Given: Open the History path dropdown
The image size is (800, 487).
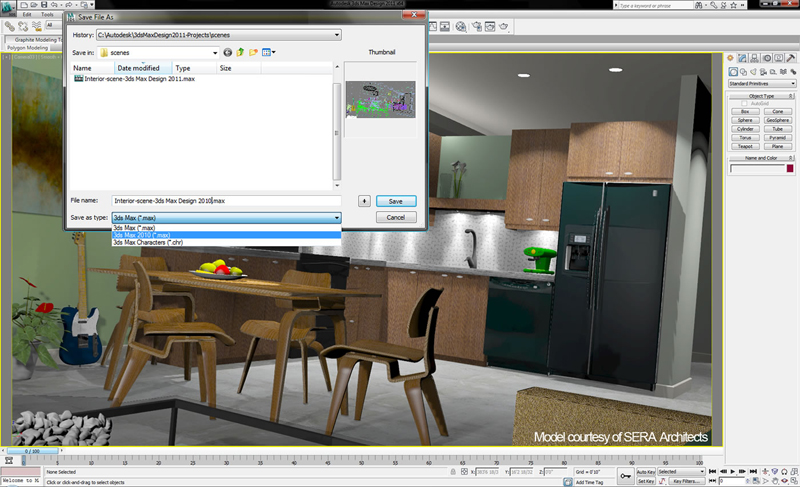Looking at the screenshot, I should (337, 35).
